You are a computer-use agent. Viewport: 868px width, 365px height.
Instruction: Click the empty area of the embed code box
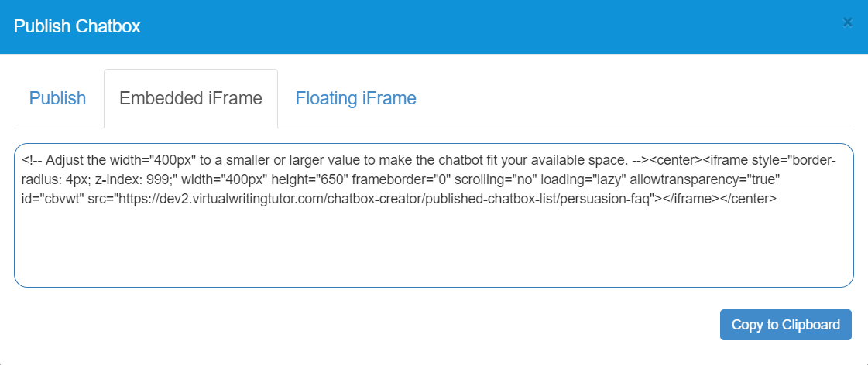tap(434, 247)
